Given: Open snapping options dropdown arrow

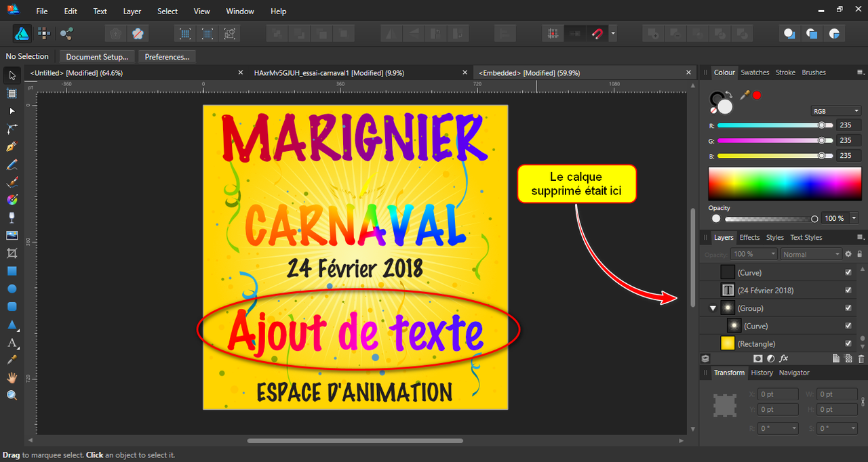Looking at the screenshot, I should (x=613, y=33).
